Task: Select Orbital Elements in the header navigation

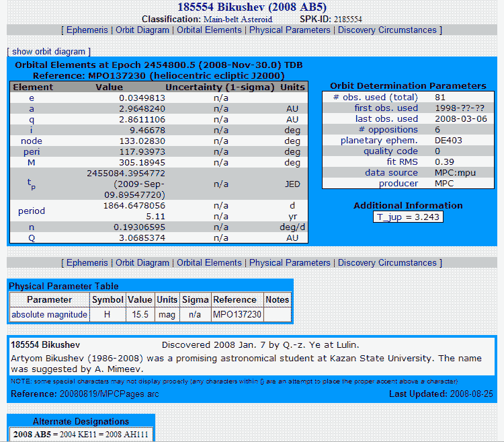Action: (209, 30)
